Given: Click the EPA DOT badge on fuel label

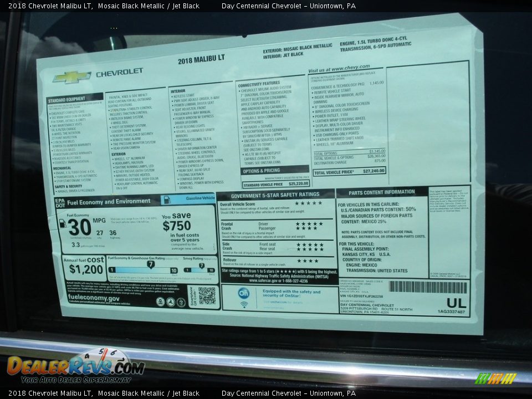Looking at the screenshot, I should click(x=60, y=202).
